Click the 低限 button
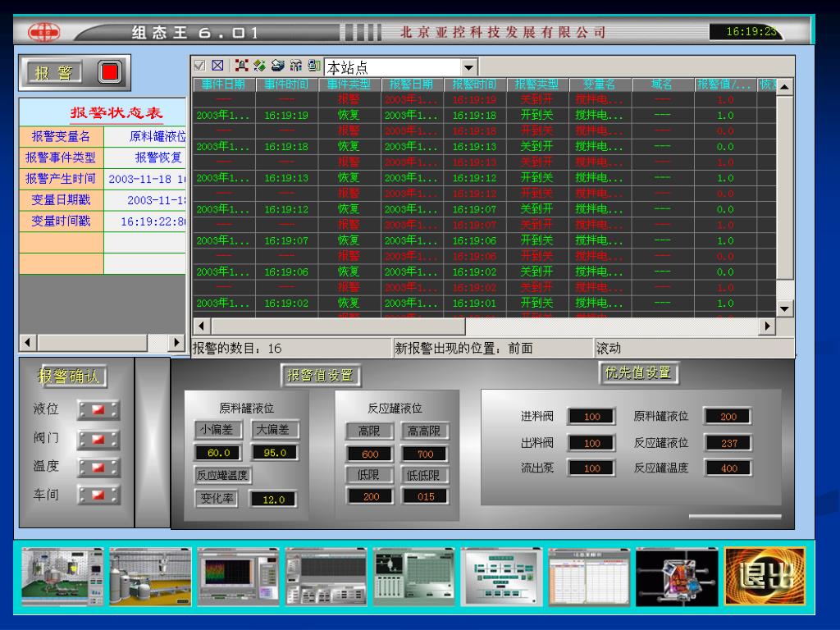 tap(368, 475)
